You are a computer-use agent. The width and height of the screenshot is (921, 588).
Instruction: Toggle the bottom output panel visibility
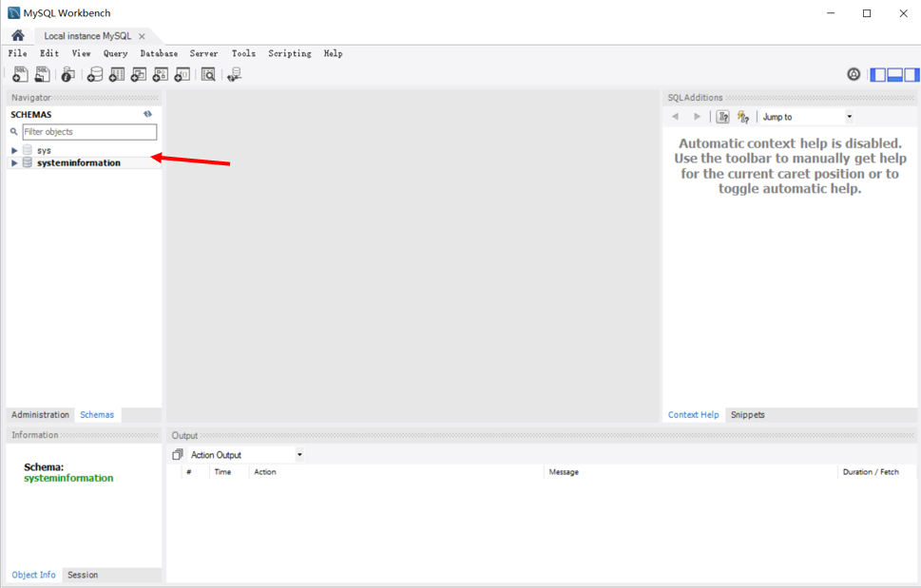pyautogui.click(x=894, y=74)
